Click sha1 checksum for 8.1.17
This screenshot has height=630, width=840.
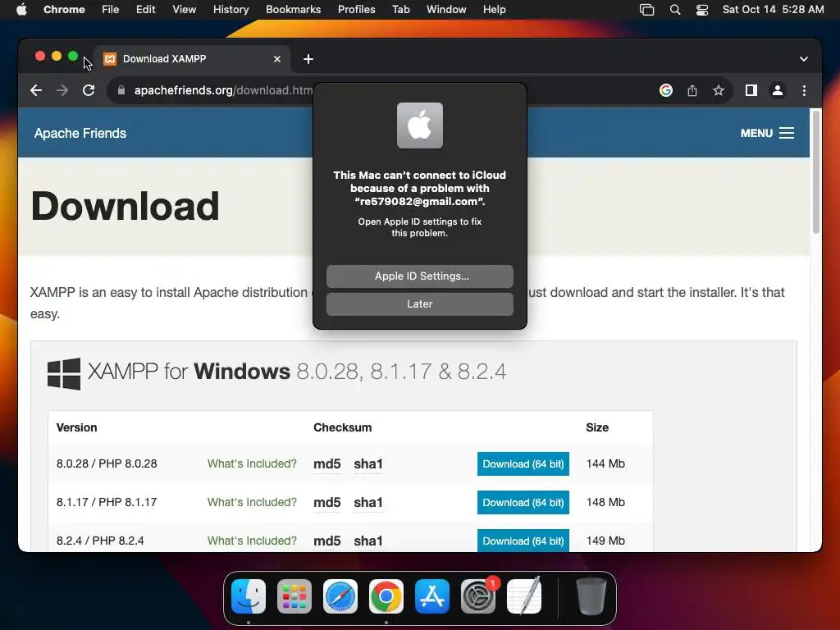tap(368, 503)
